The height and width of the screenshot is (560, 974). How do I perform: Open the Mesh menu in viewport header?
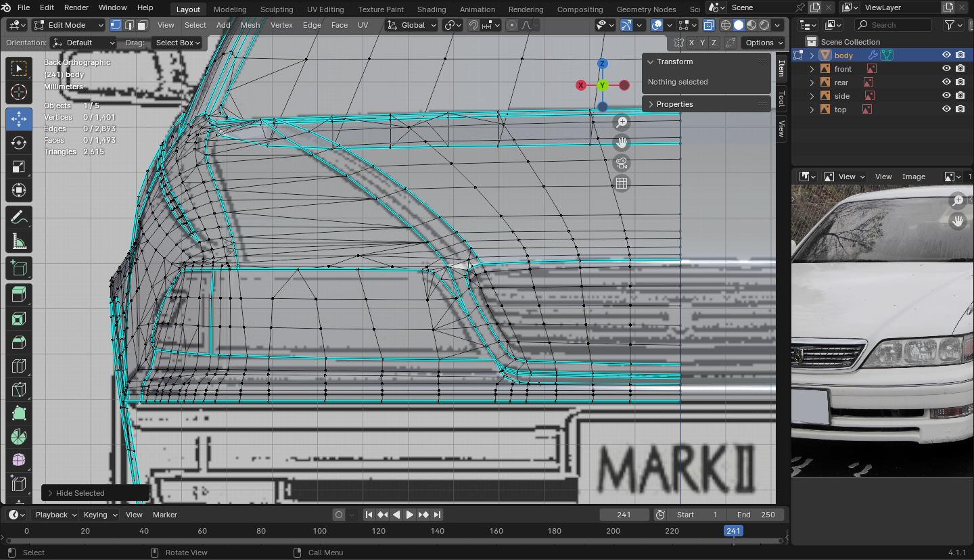[x=250, y=25]
